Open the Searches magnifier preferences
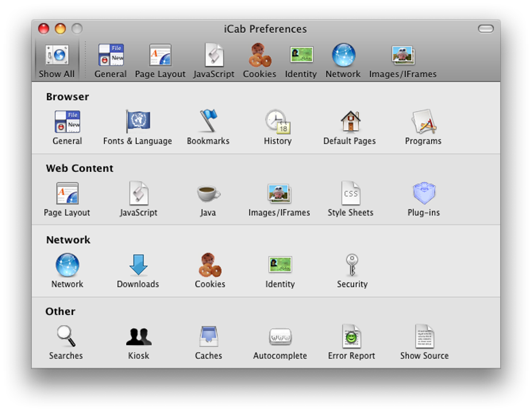Viewport: 532px width, 412px height. (66, 343)
